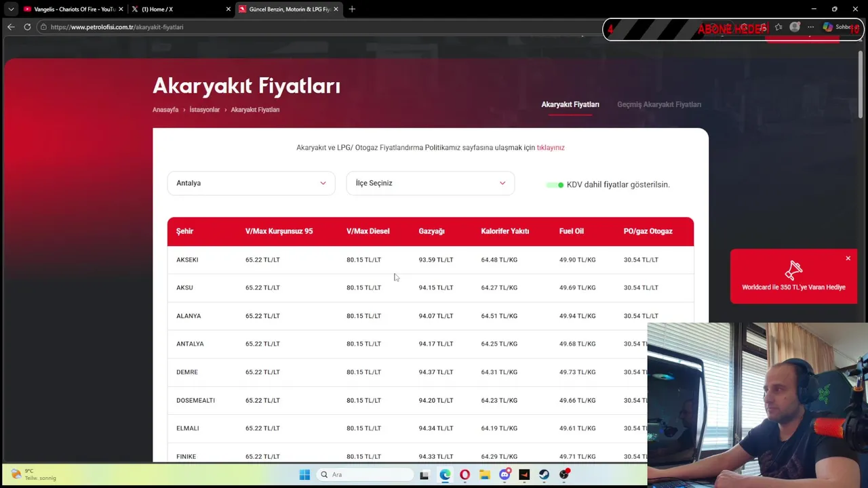Open the Edge favorites star icon
Viewport: 868px width, 488px height.
(778, 27)
